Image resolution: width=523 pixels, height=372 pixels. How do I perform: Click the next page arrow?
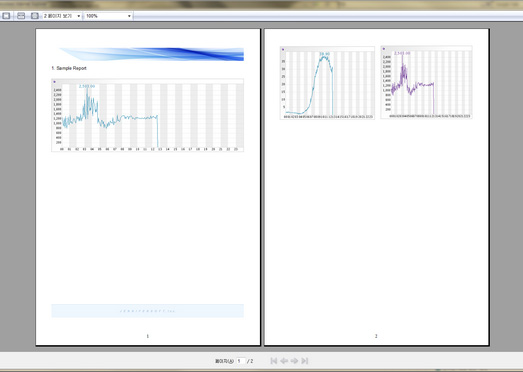click(x=294, y=361)
